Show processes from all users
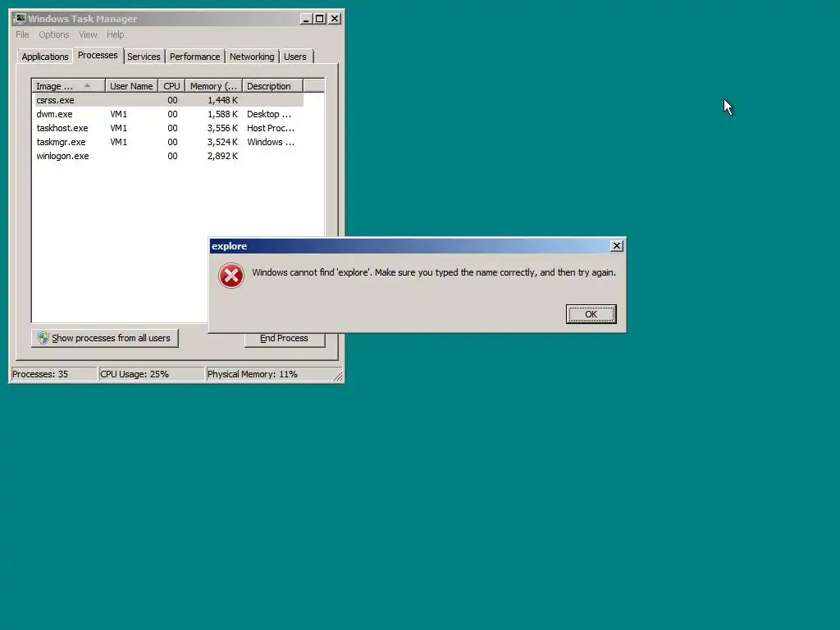This screenshot has width=840, height=630. 104,338
